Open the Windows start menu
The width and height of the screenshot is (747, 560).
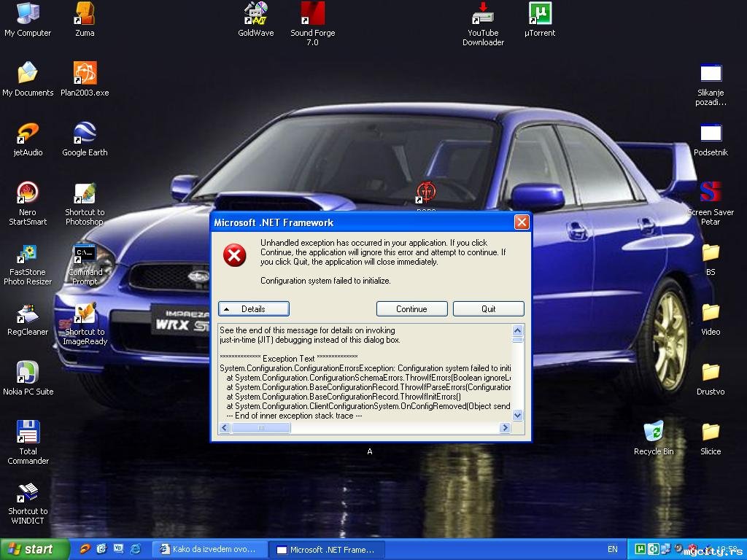34,550
